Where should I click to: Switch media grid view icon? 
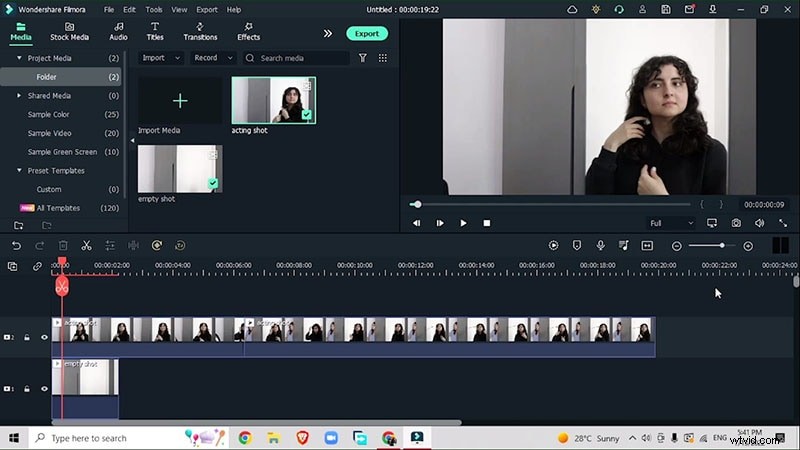(383, 58)
